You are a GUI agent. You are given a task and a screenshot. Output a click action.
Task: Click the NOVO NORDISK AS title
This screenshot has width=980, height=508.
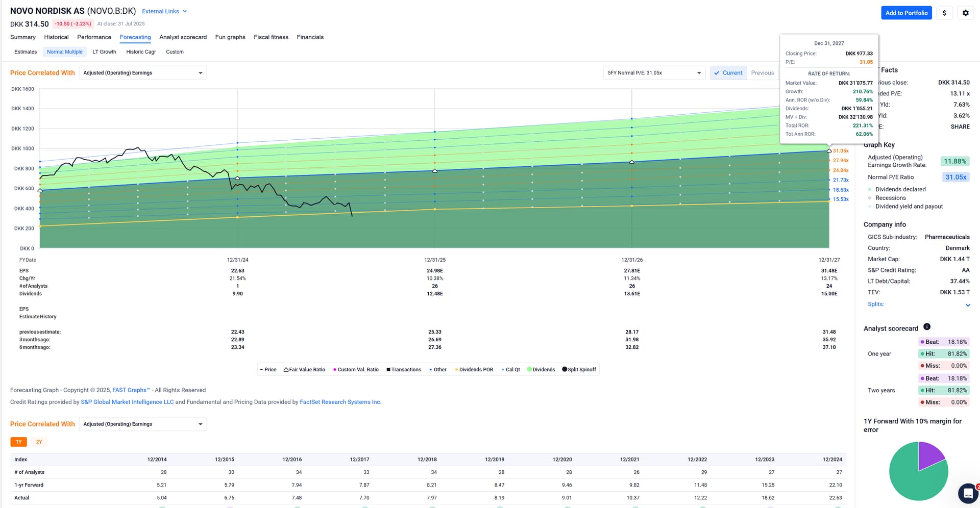47,11
